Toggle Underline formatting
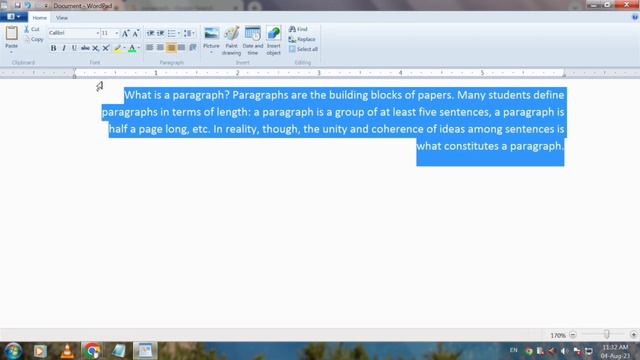This screenshot has height=360, width=640. point(74,48)
